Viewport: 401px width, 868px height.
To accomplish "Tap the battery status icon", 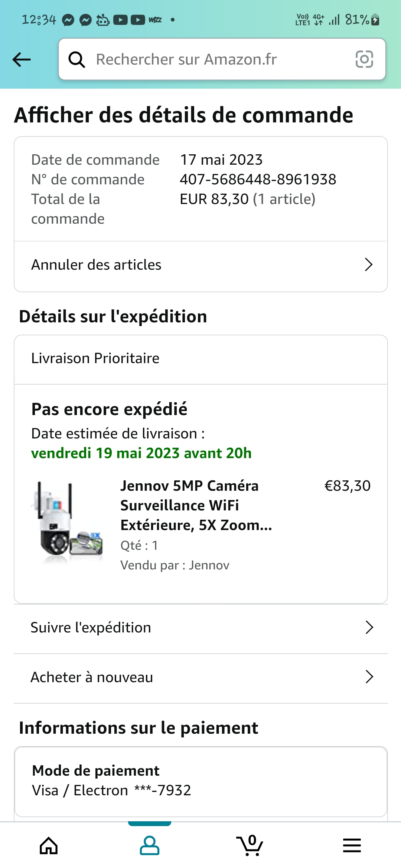I will pyautogui.click(x=375, y=19).
